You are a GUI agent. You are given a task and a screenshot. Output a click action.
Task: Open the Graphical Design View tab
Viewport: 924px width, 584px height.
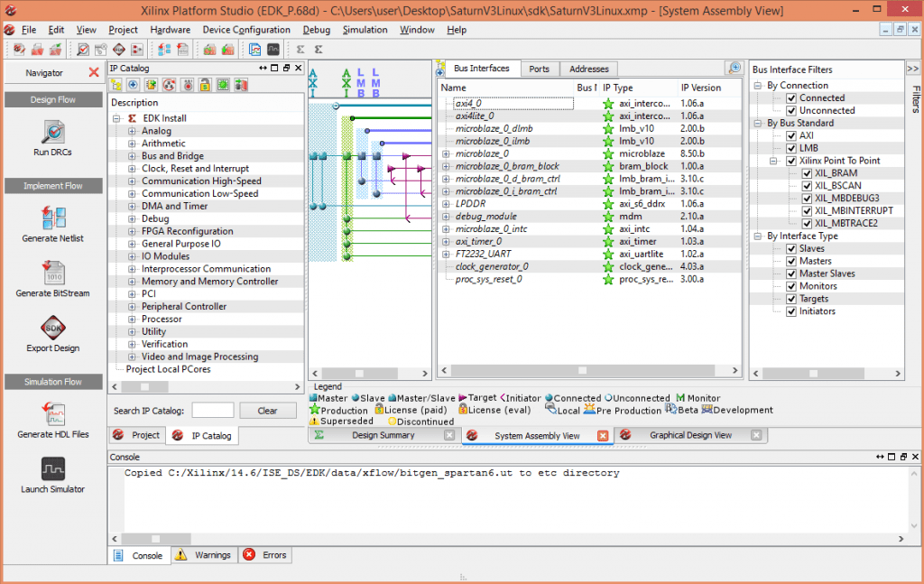[x=690, y=435]
